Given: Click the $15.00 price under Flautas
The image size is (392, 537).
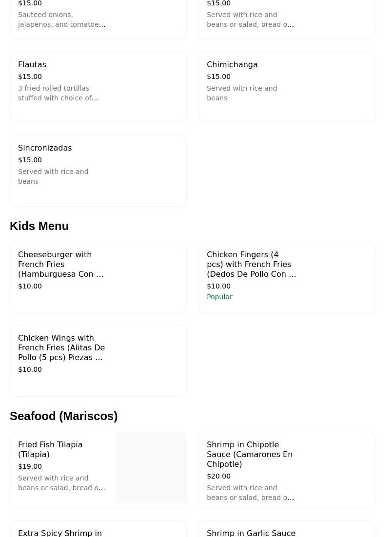Looking at the screenshot, I should point(30,77).
